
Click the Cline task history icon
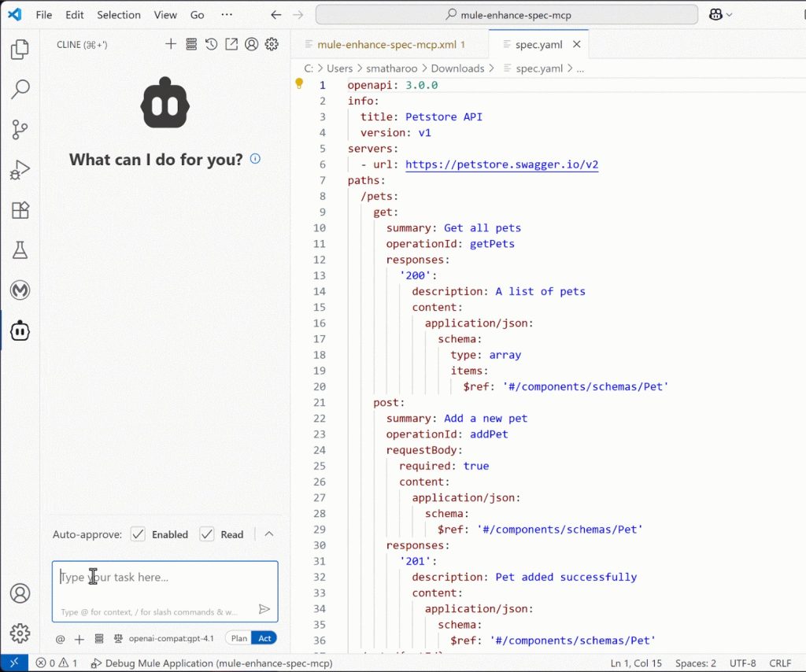pos(211,45)
